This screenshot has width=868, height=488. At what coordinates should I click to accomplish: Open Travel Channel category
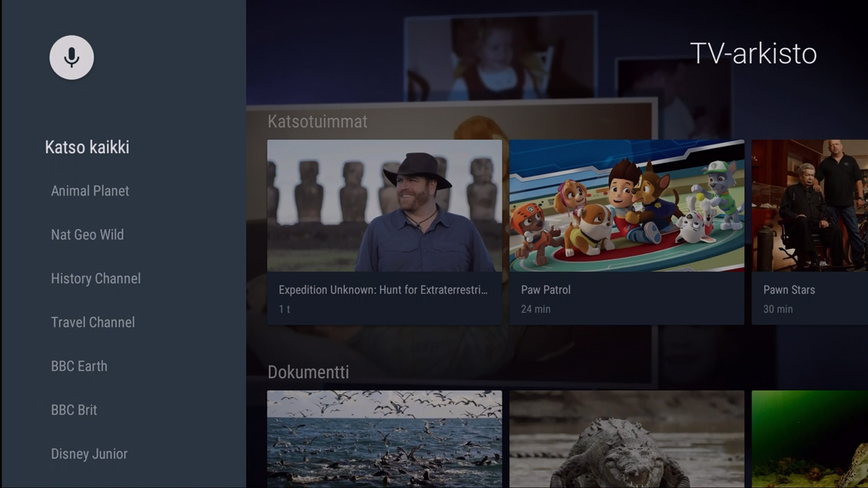pos(92,323)
